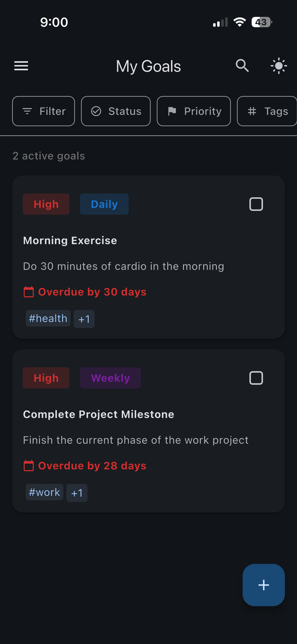Select the red High priority badge
The image size is (297, 644).
(x=46, y=204)
